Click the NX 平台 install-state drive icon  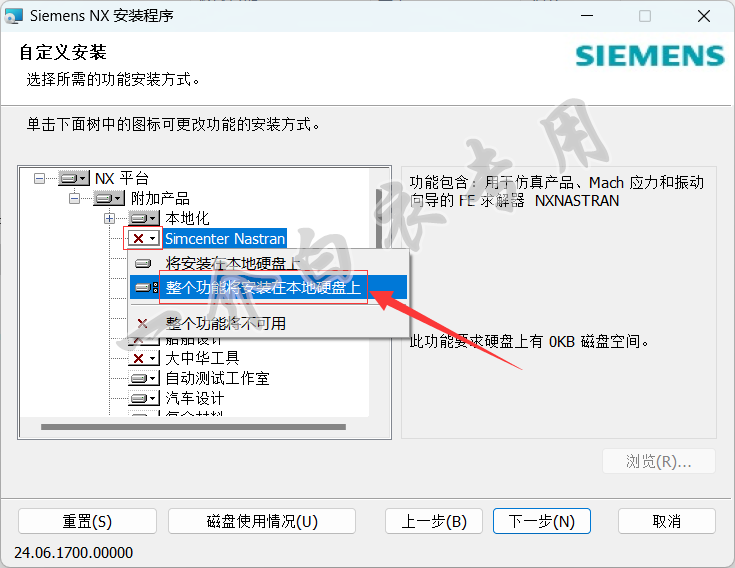click(73, 178)
